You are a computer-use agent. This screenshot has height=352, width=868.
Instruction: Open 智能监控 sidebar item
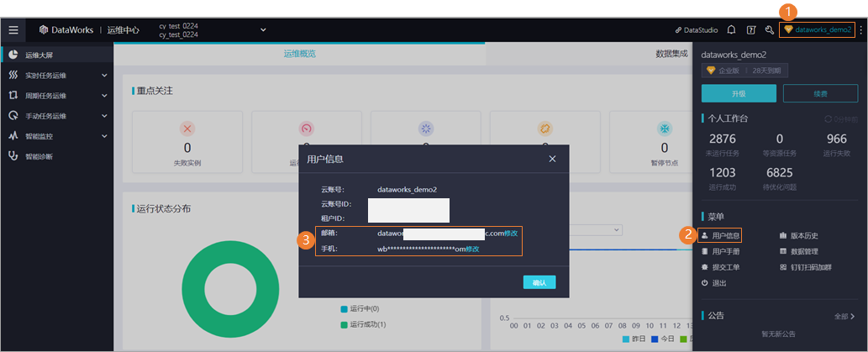tap(57, 136)
